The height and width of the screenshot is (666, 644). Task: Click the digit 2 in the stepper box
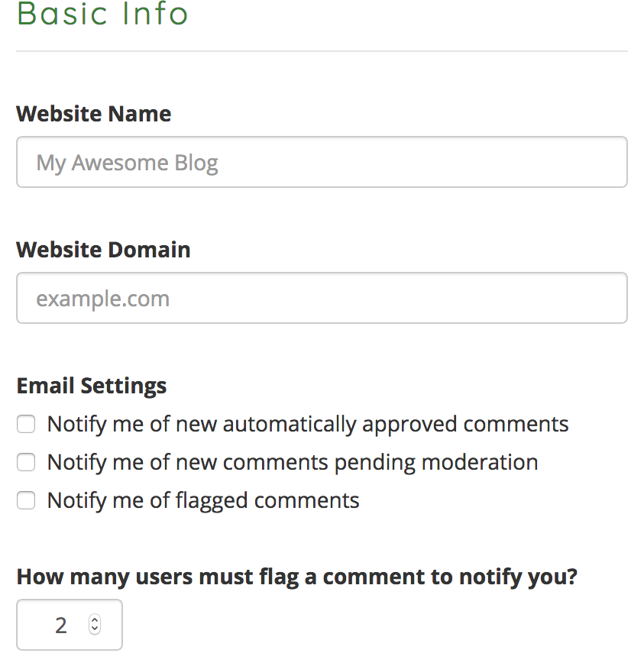pos(61,626)
